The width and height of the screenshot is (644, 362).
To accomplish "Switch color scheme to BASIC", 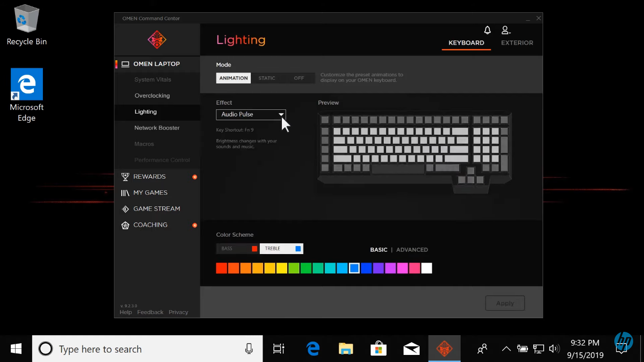I will (379, 250).
